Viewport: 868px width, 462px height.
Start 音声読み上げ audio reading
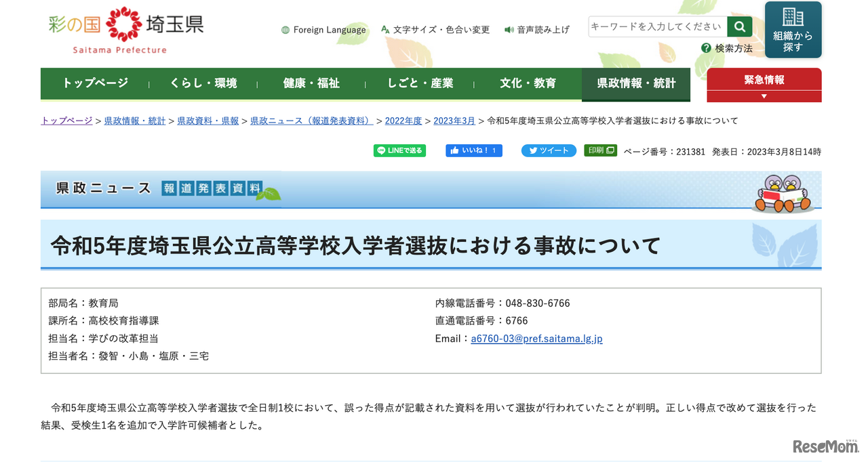pyautogui.click(x=543, y=30)
